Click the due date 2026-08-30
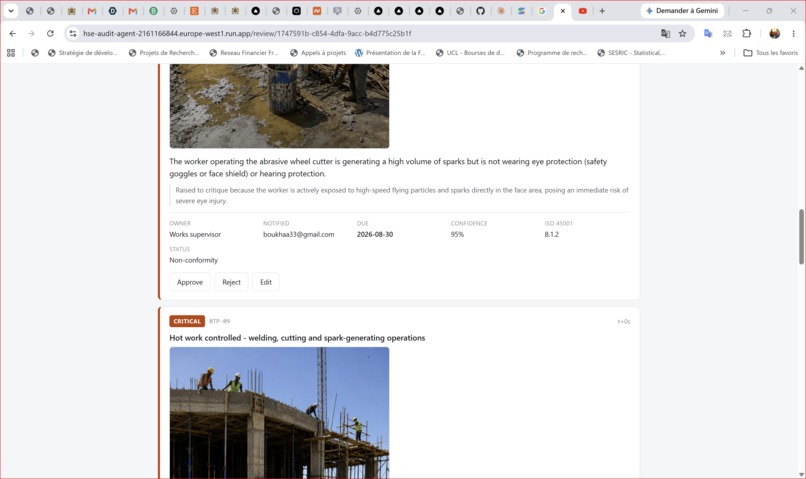 click(375, 234)
